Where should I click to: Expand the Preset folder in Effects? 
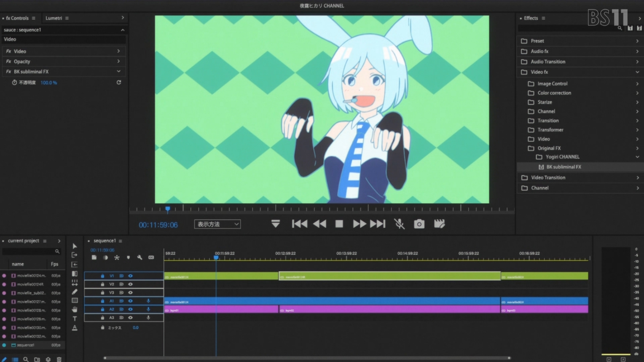637,41
